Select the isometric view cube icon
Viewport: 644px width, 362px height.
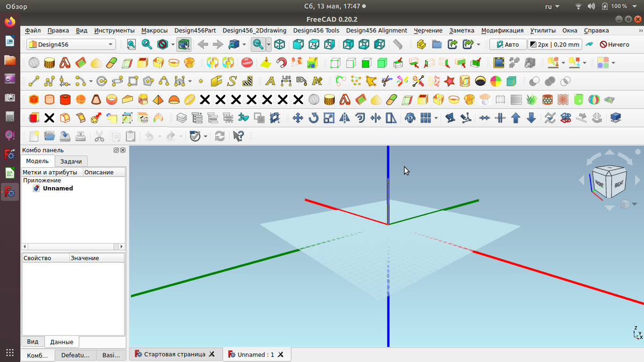(x=280, y=45)
